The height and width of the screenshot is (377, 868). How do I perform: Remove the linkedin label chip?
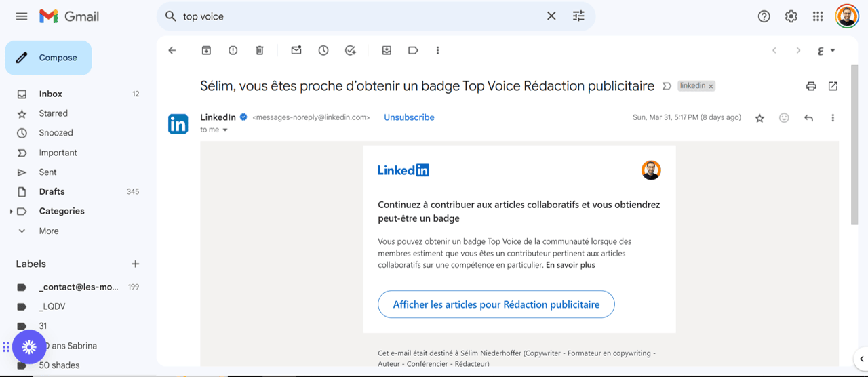point(711,87)
